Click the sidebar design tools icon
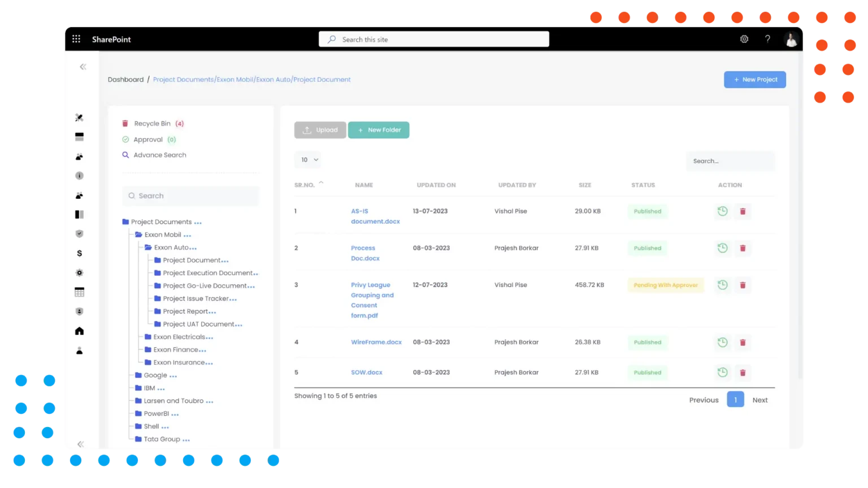868x488 pixels. 79,117
